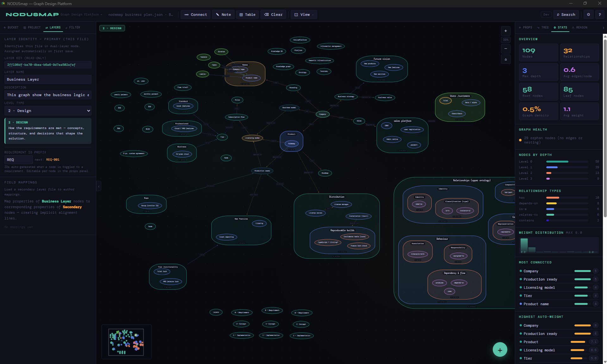Open the Level Type dropdown showing 2 · Design

48,111
